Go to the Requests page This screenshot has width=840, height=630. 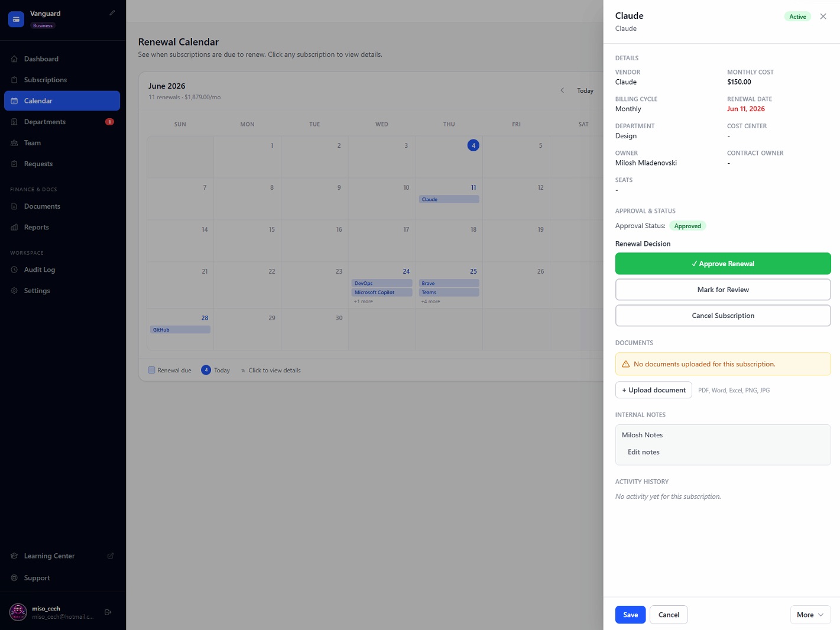62,164
